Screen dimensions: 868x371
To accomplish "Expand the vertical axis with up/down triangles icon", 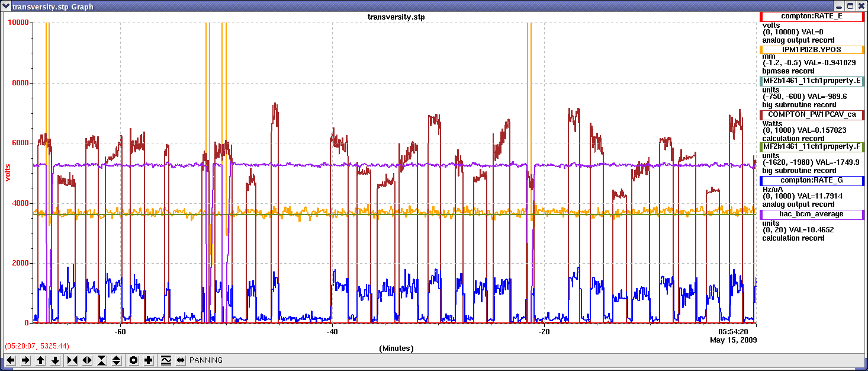I will [117, 360].
